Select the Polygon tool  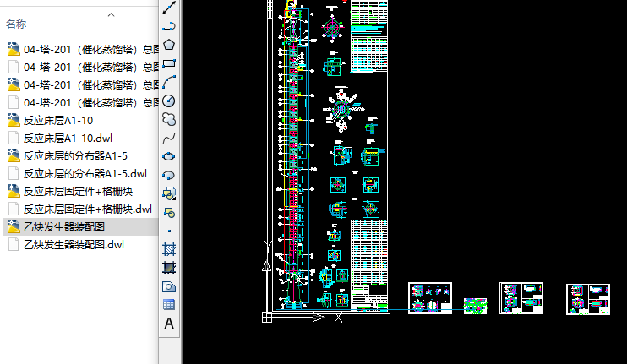(x=169, y=45)
